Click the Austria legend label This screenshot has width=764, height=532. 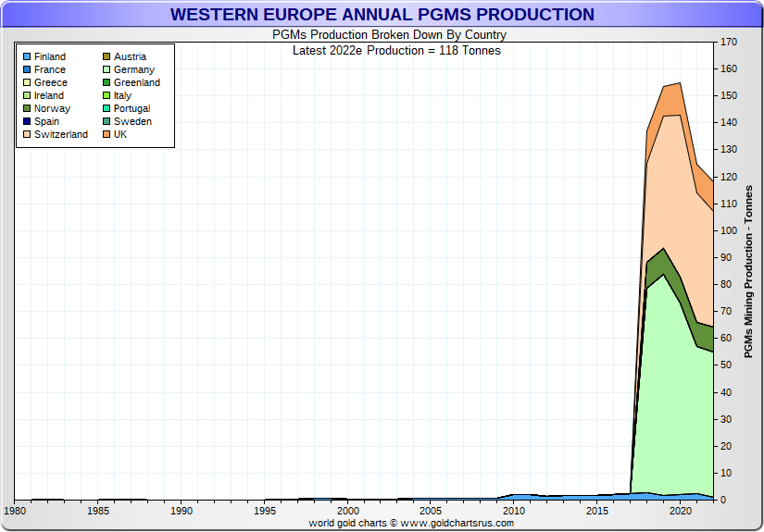(130, 57)
